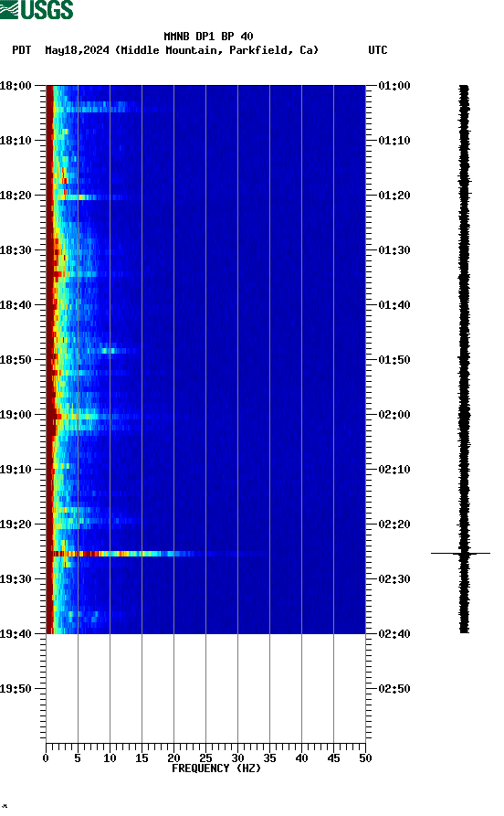Click the 19:50 PDT time label
The width and height of the screenshot is (504, 816).
16,689
